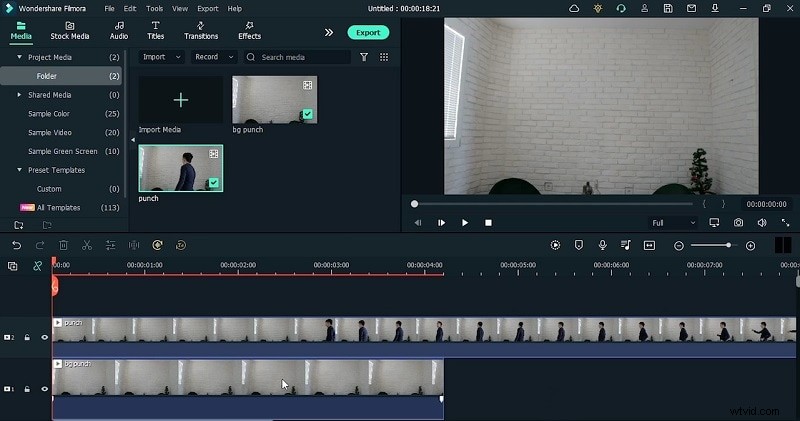Select the punch media thumbnail
Viewport: 800px width, 421px height.
[x=181, y=168]
